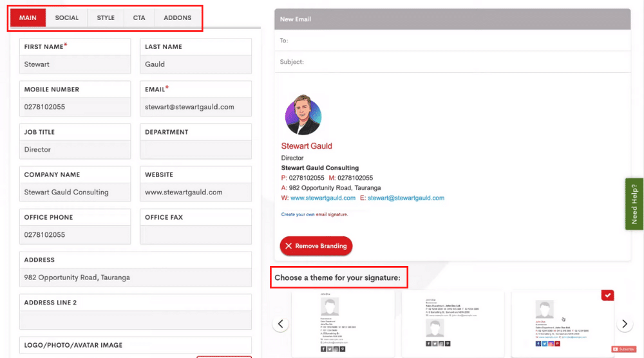Edit the First Name field with Stewart
The image size is (644, 358).
tap(75, 64)
